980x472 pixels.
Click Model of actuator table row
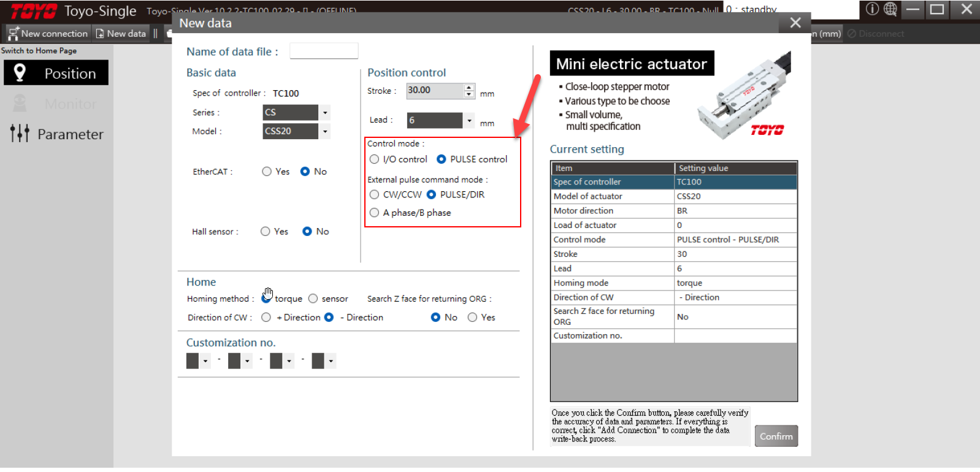[674, 196]
